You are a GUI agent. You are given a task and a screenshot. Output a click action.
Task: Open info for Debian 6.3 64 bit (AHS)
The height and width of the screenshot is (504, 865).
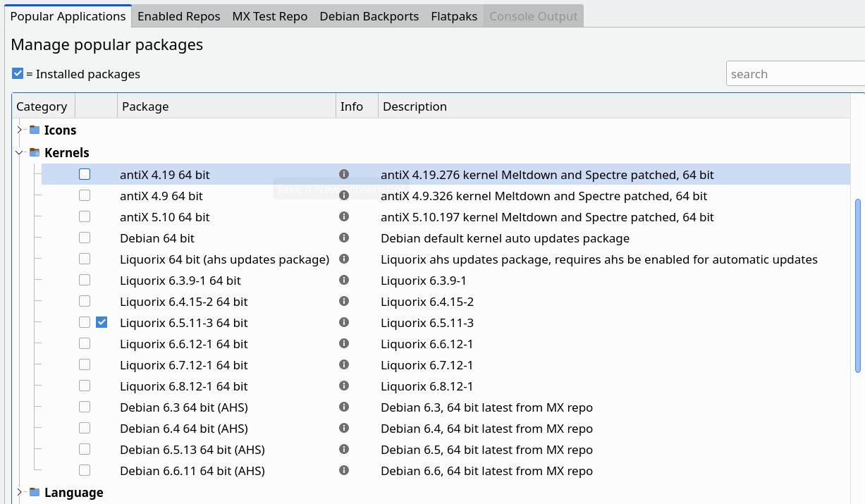pos(344,407)
